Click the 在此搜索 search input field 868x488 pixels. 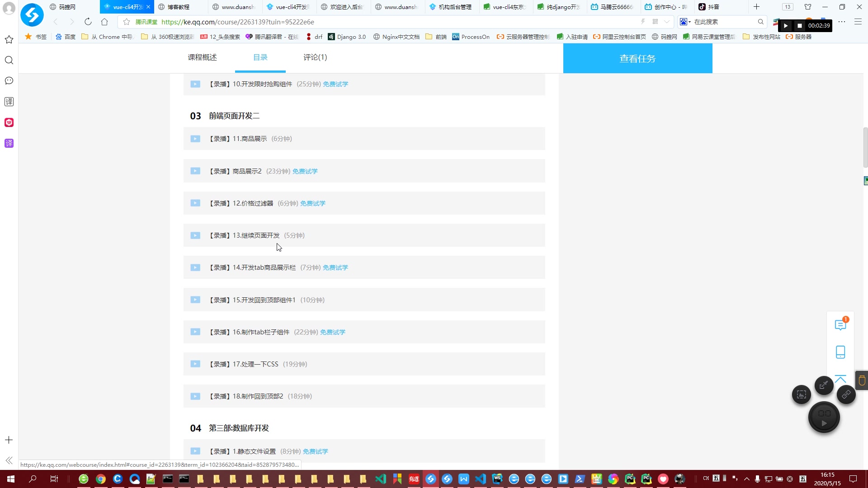(x=723, y=22)
